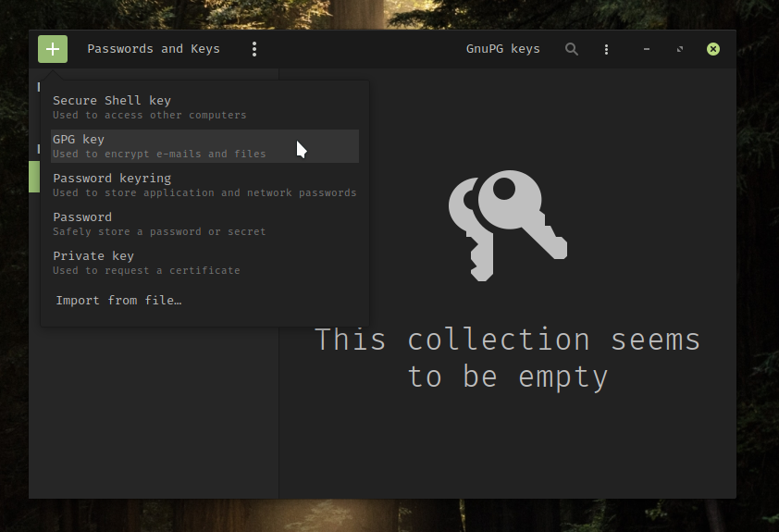The image size is (779, 532).
Task: Open the menu beside Passwords and Keys title
Action: click(x=254, y=49)
